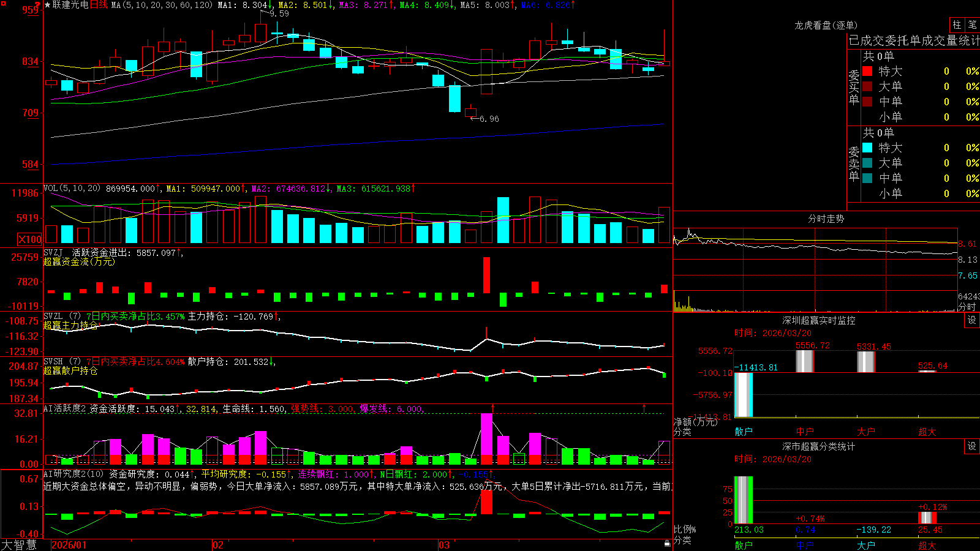This screenshot has height=551, width=980.
Task: Click the red up-arrow signal above magenta bar
Action: pos(492,407)
